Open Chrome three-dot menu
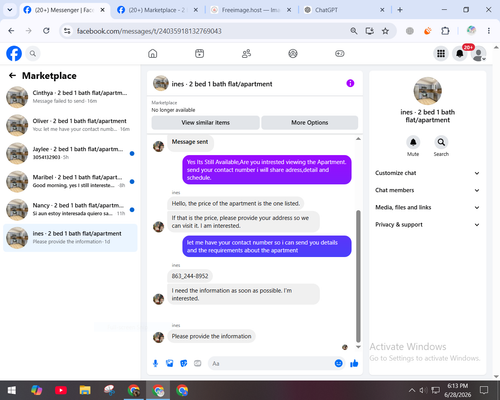This screenshot has width=500, height=400. (489, 31)
